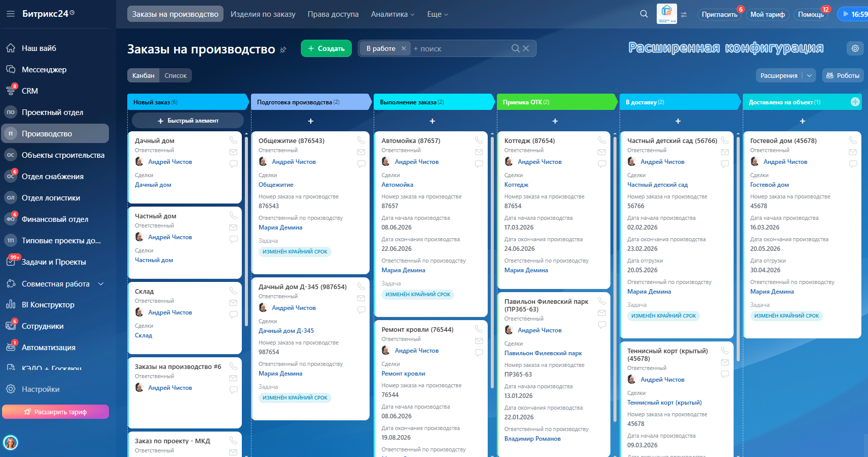This screenshot has height=457, width=868.
Task: Add stage via plus on Доставлено на объект
Action: coord(855,102)
